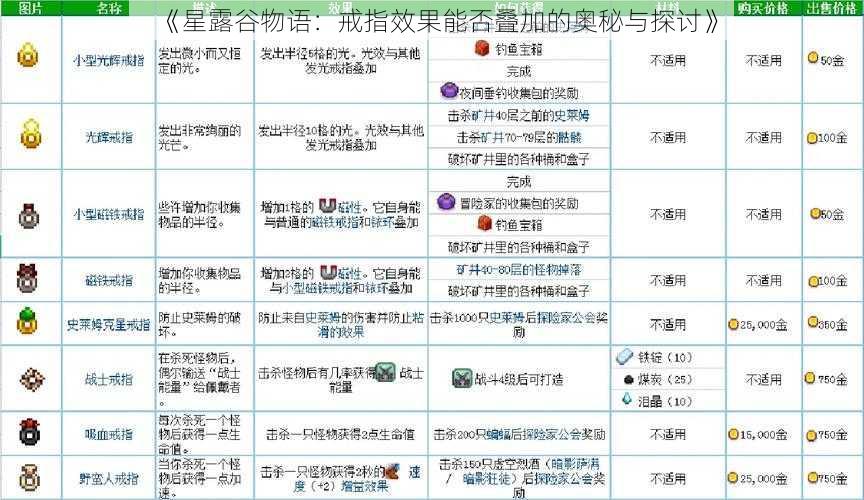Click the text 发出半径5格的光 effect cell
Screen dimensions: 864x500
(x=340, y=61)
